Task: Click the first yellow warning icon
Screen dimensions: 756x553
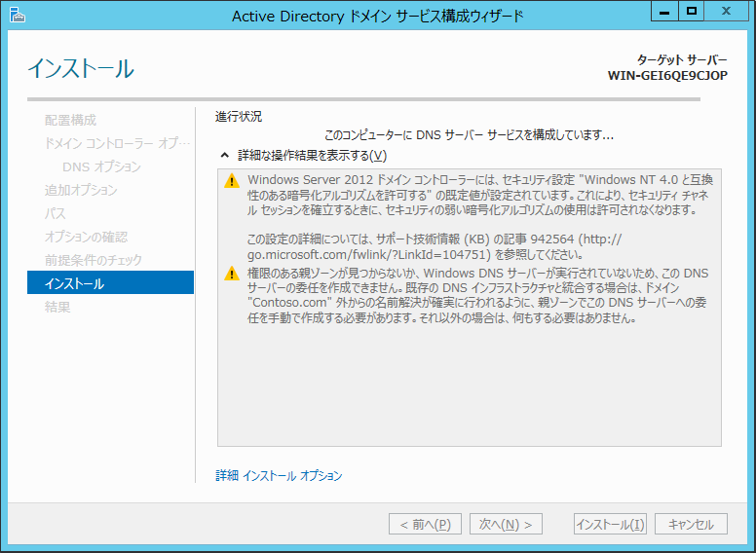Action: click(231, 180)
